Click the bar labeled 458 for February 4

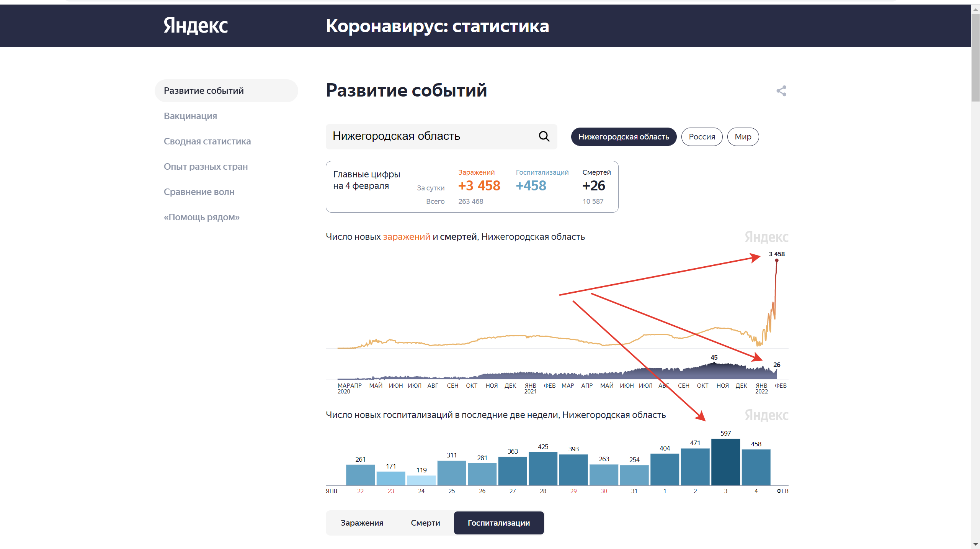(756, 467)
